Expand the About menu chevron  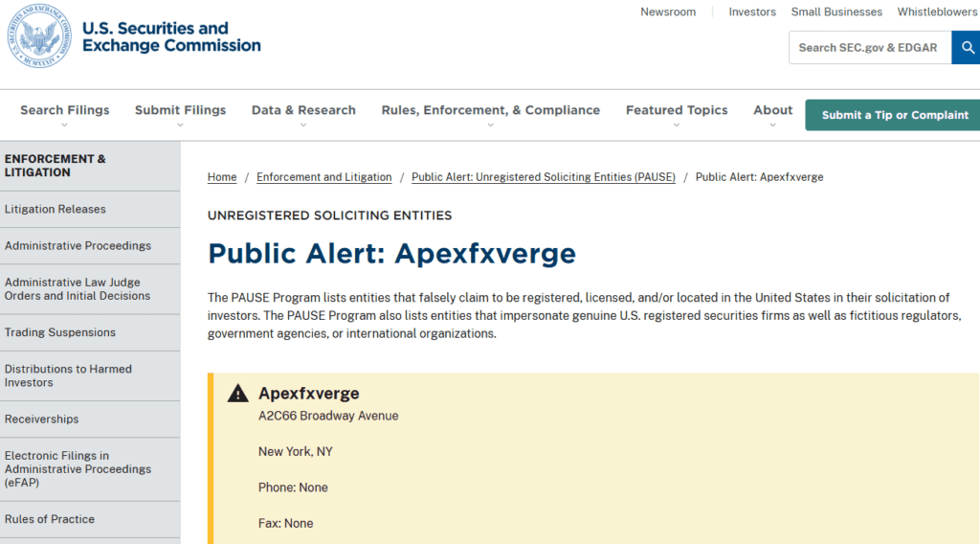click(772, 125)
